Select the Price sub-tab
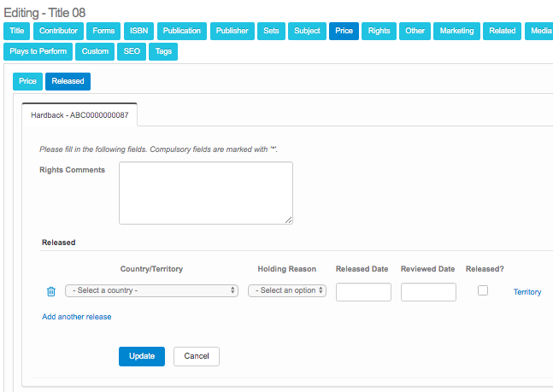The width and height of the screenshot is (553, 392). 27,81
